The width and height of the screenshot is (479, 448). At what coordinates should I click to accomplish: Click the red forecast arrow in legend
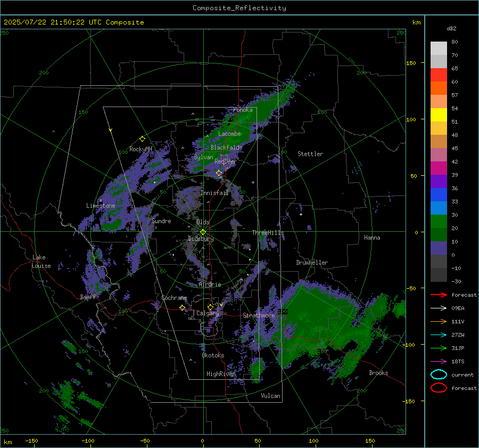click(x=439, y=295)
